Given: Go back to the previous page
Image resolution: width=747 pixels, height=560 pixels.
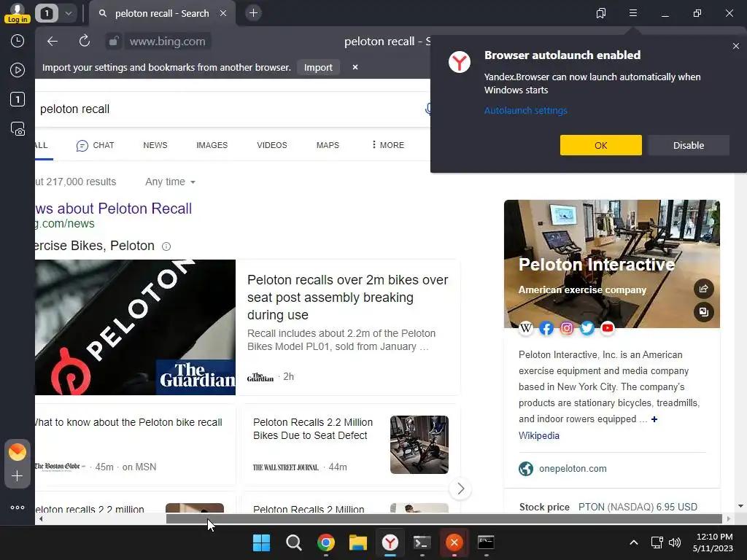Looking at the screenshot, I should coord(53,42).
